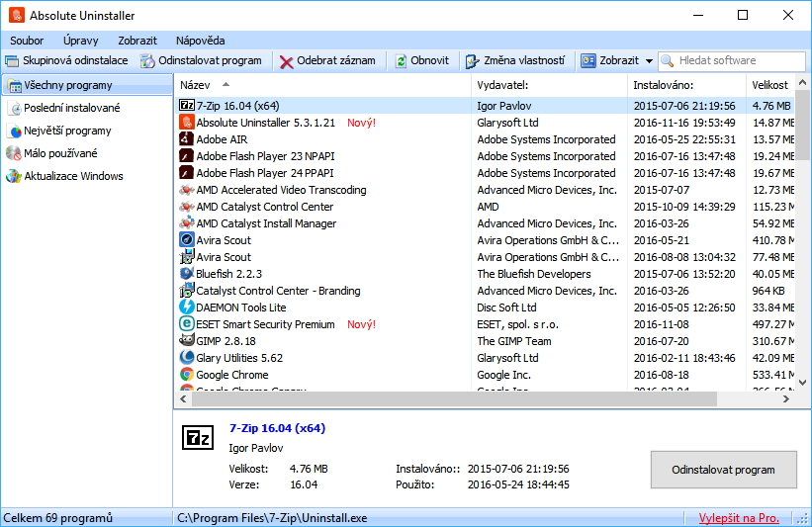The width and height of the screenshot is (812, 527).
Task: Click the large 7z icon in details panel
Action: pos(198,438)
